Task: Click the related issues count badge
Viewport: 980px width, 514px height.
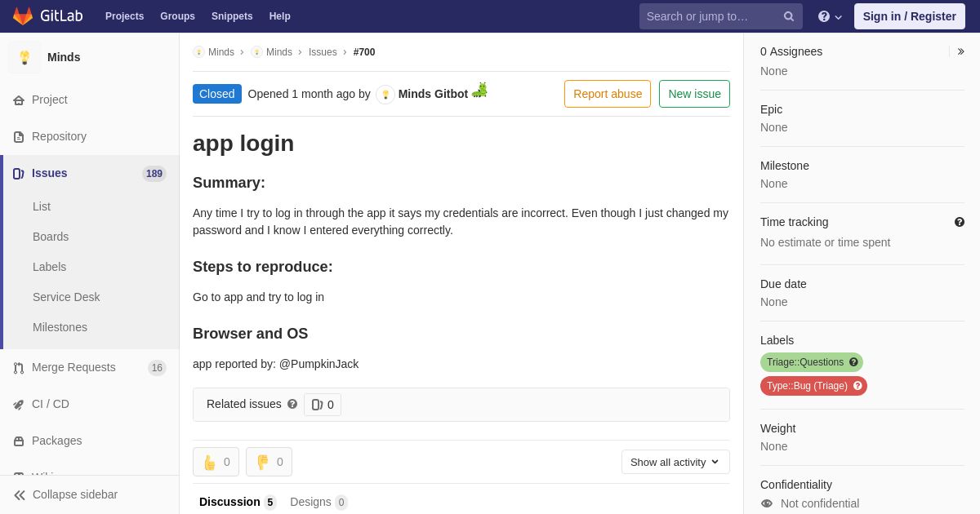Action: pos(323,405)
